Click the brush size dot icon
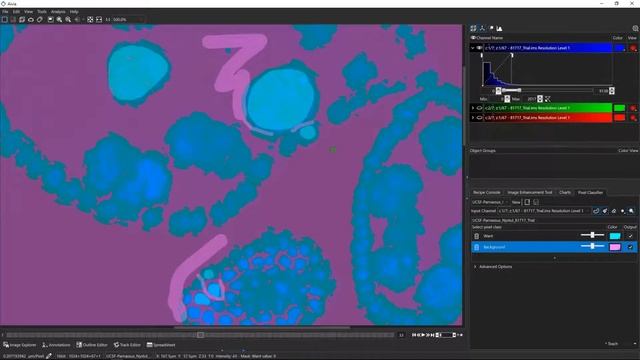640x360 pixels. tap(623, 211)
